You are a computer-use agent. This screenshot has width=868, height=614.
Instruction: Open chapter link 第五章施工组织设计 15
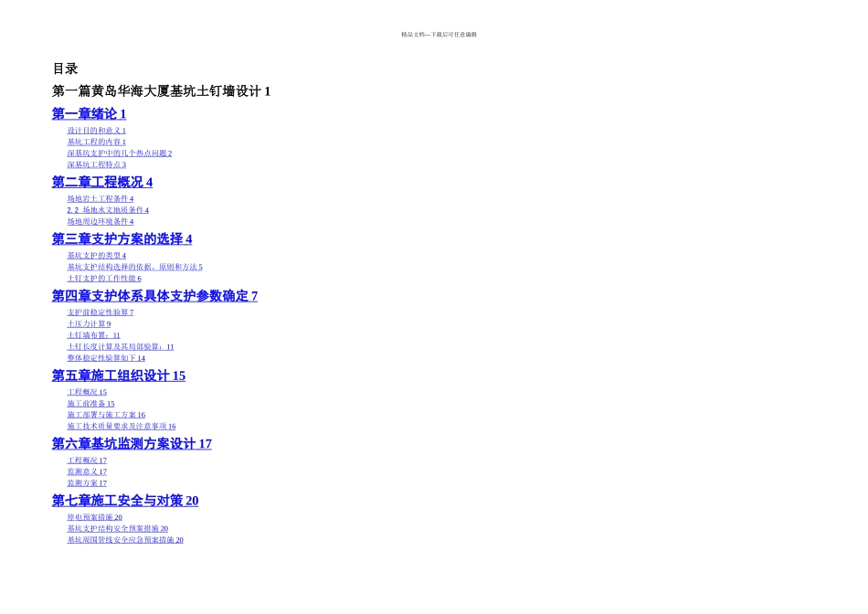pyautogui.click(x=119, y=376)
